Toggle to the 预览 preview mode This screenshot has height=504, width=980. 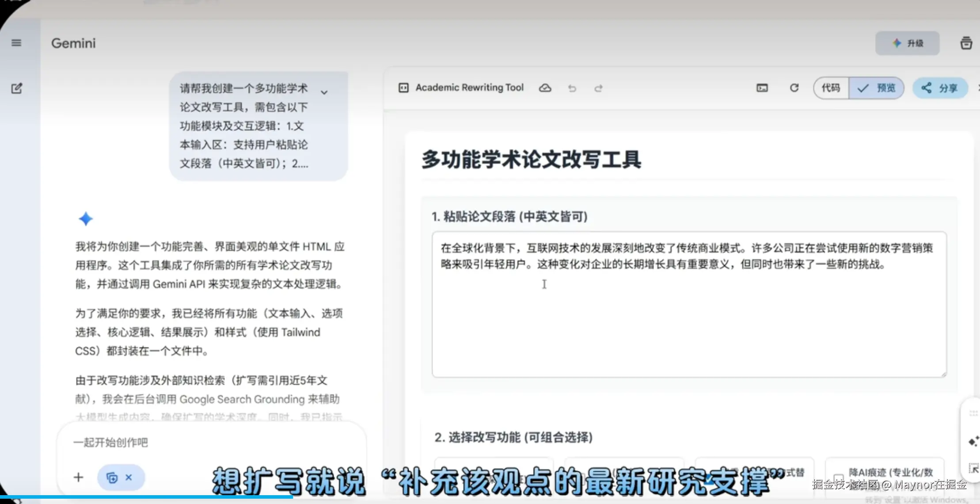(876, 88)
